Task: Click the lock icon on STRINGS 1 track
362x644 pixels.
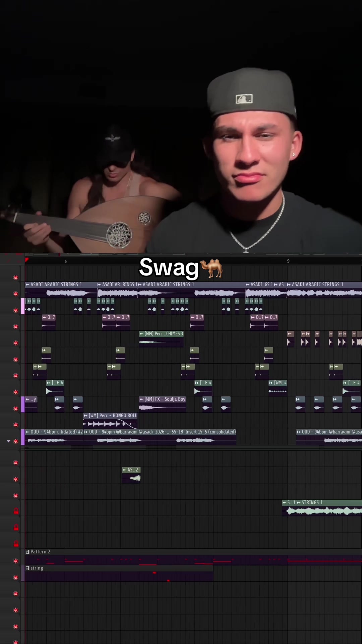Action: pos(16,511)
